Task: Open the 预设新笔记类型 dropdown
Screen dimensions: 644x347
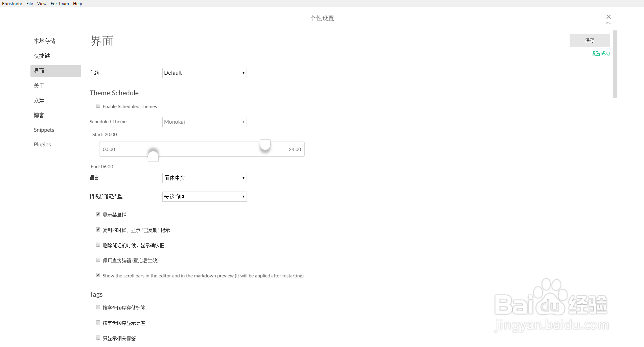Action: tap(204, 196)
